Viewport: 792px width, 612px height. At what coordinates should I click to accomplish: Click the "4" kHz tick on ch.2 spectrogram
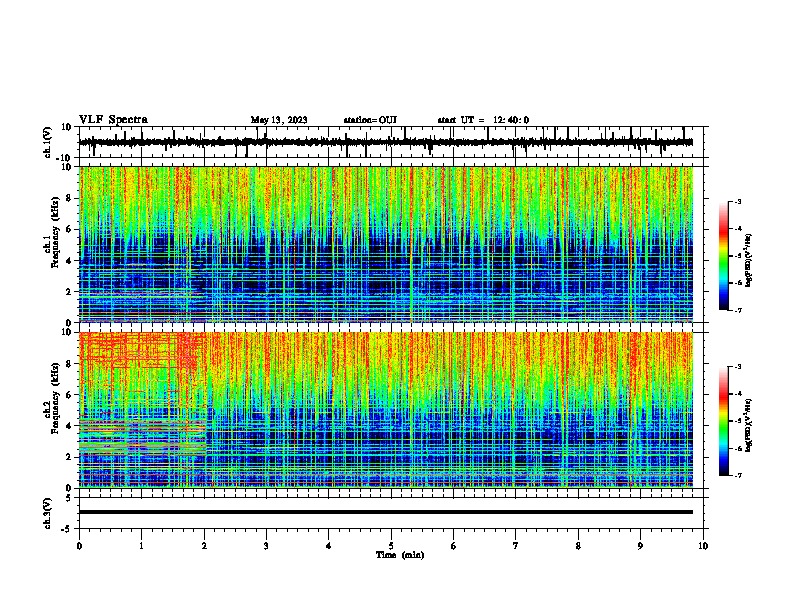[69, 426]
